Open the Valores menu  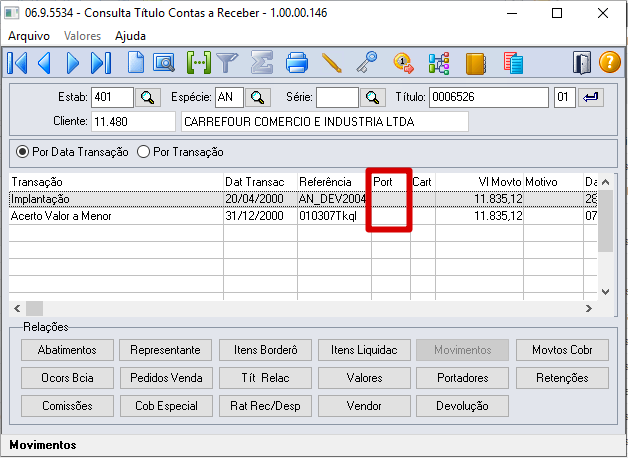click(83, 36)
